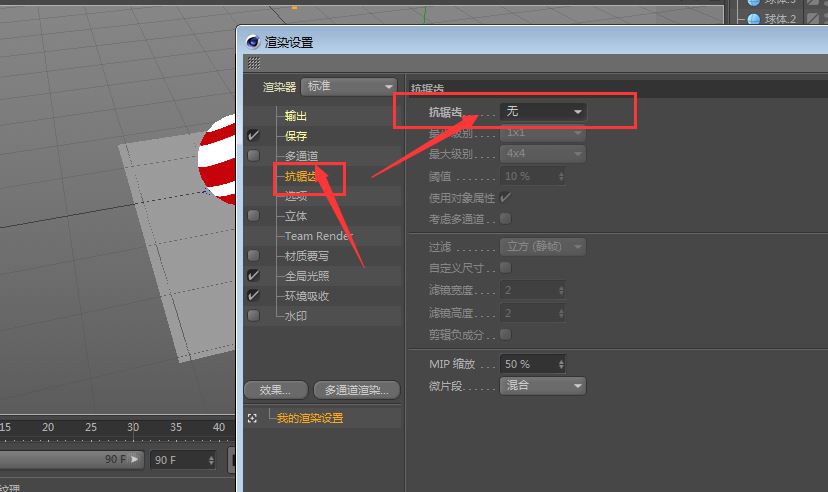Uncheck the 保存 checkbox

coord(253,136)
